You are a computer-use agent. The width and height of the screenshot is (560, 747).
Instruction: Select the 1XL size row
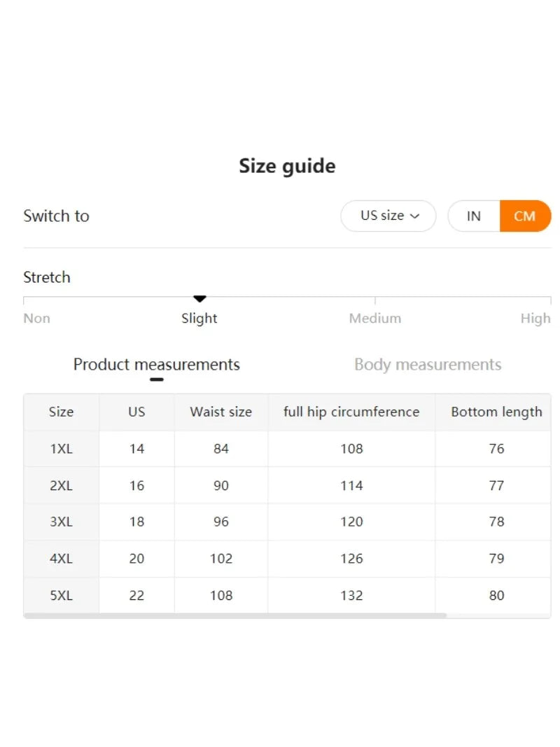pyautogui.click(x=61, y=449)
